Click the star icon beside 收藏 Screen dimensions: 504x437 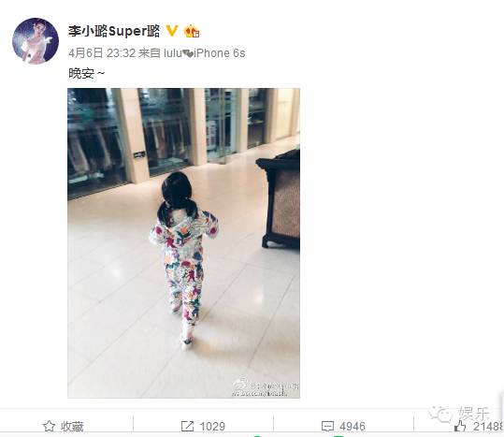click(x=49, y=426)
